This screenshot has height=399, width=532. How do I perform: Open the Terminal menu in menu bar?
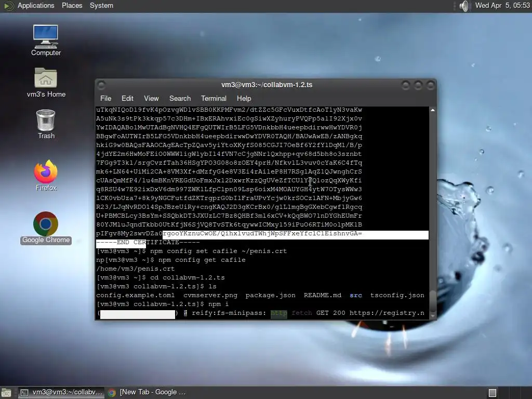pos(214,98)
